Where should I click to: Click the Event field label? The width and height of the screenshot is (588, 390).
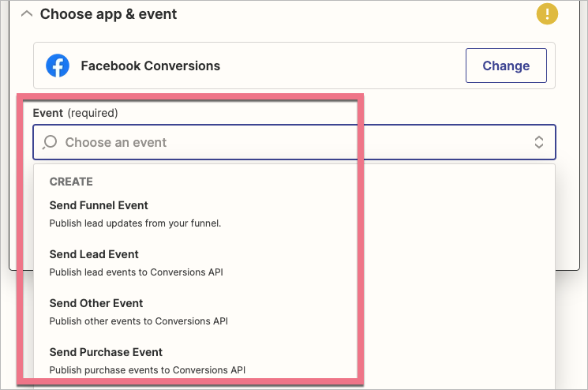pos(47,113)
